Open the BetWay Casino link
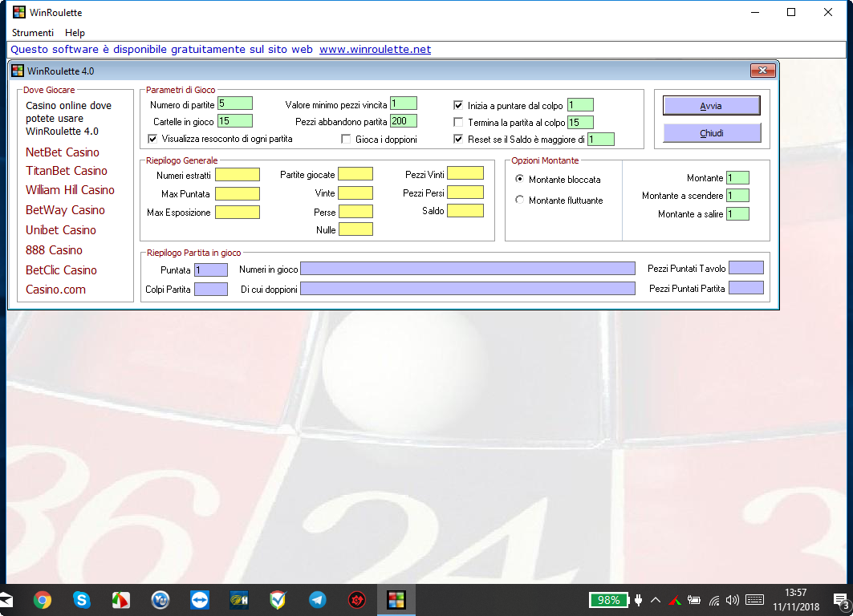The image size is (853, 616). (65, 210)
